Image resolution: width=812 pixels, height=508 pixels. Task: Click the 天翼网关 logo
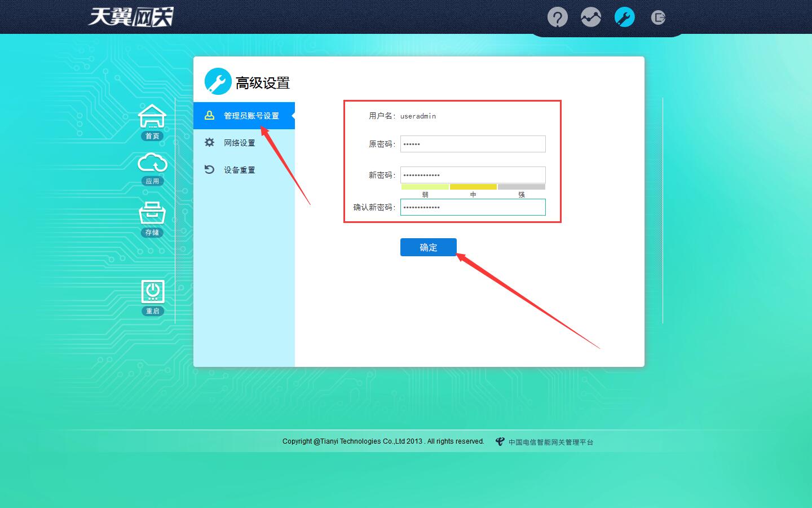coord(131,17)
